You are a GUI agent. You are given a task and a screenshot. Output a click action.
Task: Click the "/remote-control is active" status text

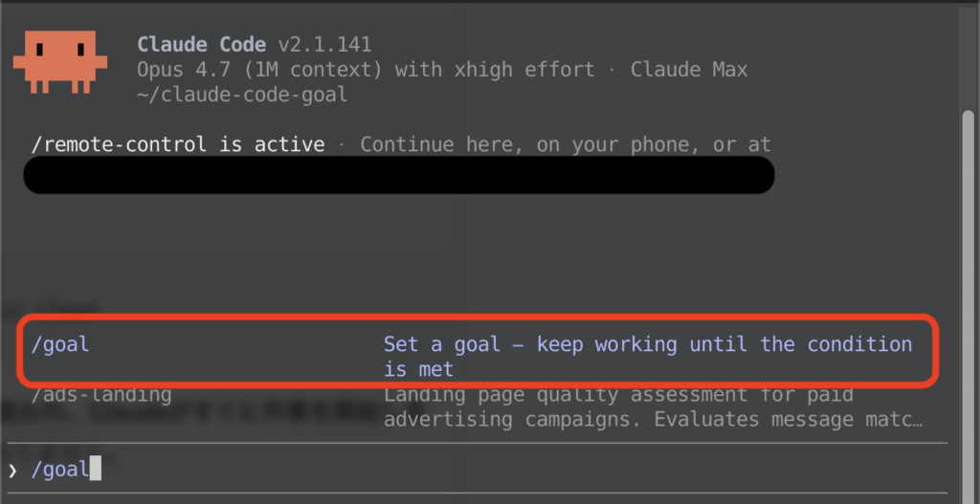[178, 145]
